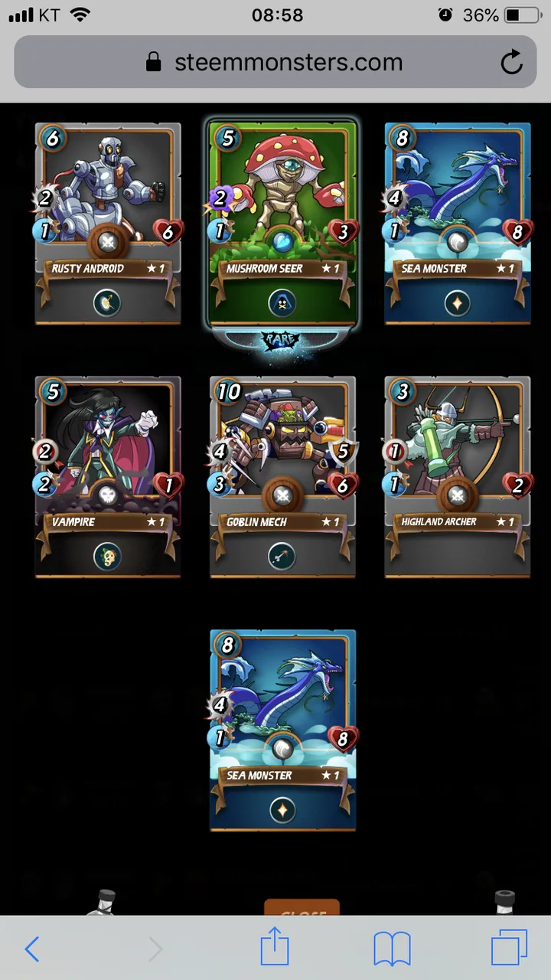This screenshot has height=980, width=551.
Task: Select the top-right Sea Monster card
Action: click(x=457, y=224)
